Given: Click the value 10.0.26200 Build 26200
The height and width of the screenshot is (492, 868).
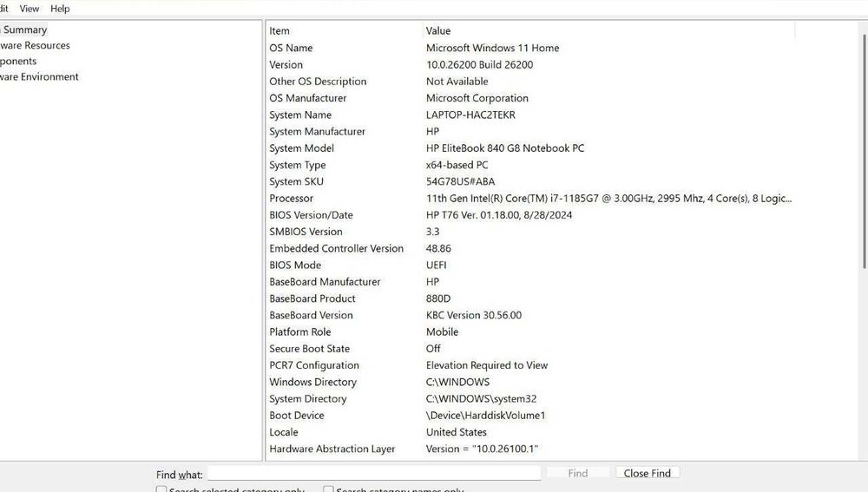Looking at the screenshot, I should [479, 65].
